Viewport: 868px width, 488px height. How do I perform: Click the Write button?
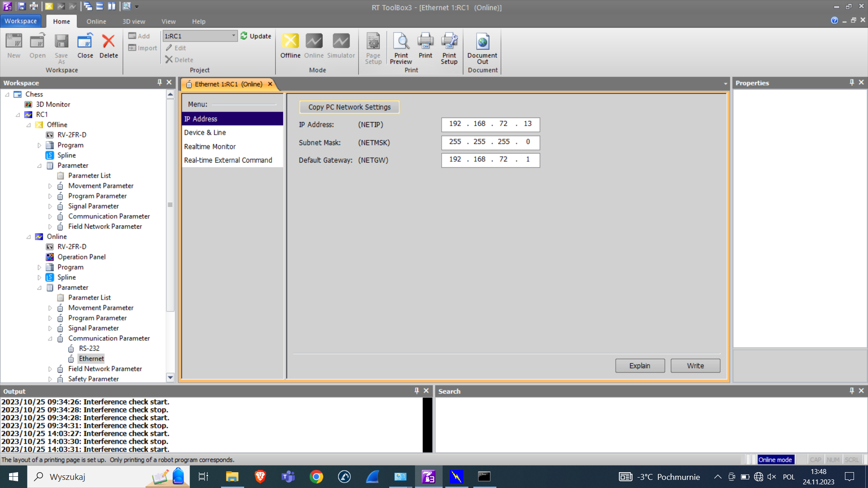click(x=695, y=366)
